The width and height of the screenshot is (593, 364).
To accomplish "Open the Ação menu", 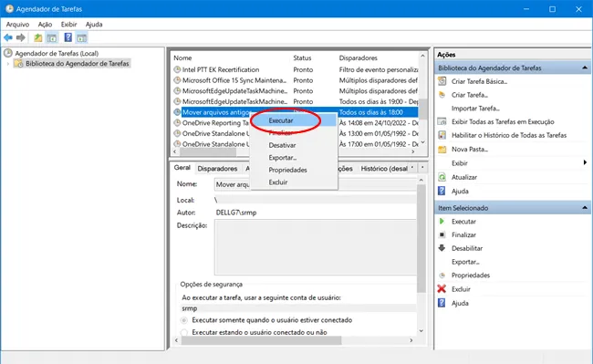I will click(x=45, y=25).
